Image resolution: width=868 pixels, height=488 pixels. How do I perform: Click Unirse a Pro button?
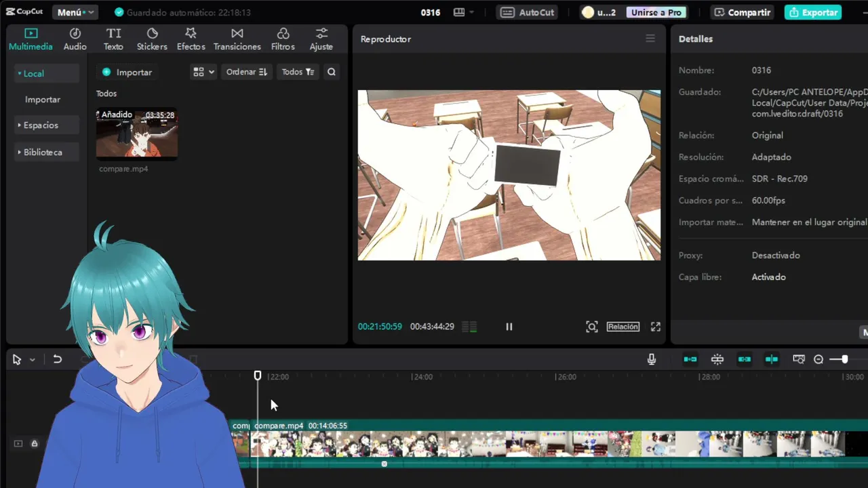coord(656,12)
